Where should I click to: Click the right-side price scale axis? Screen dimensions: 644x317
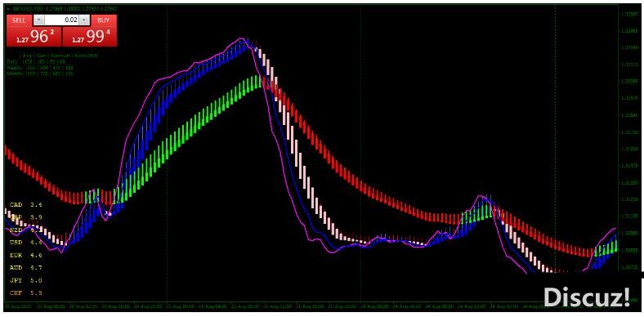point(629,154)
